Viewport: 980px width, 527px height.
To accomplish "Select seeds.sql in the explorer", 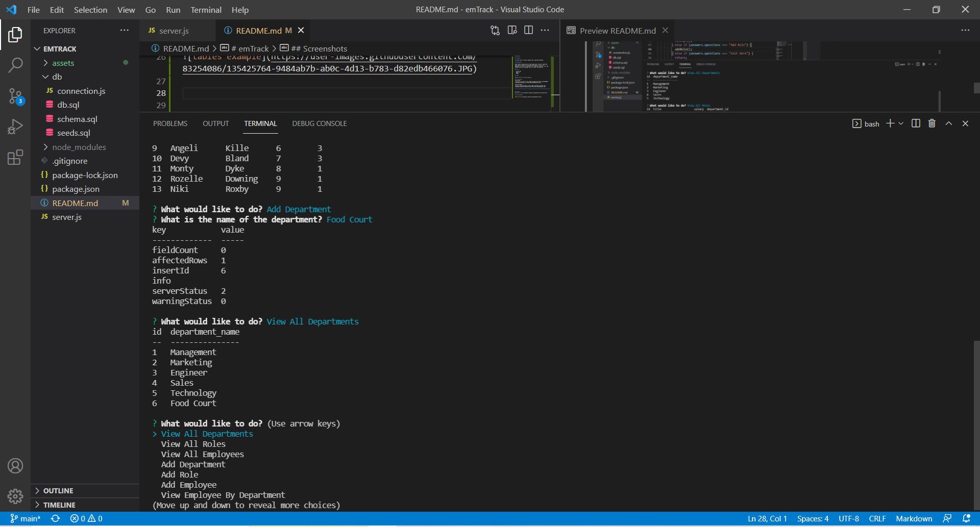I will pyautogui.click(x=72, y=133).
